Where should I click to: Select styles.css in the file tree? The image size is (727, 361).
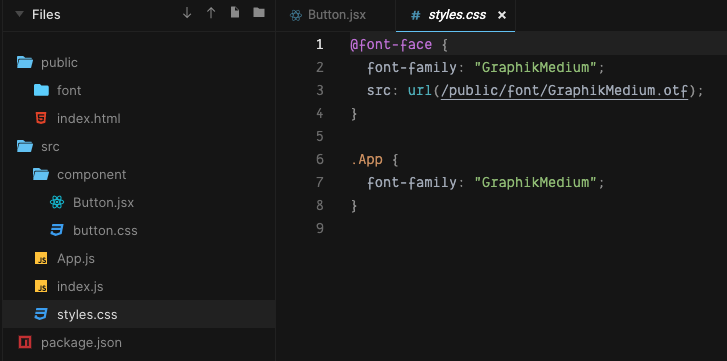(x=139, y=314)
